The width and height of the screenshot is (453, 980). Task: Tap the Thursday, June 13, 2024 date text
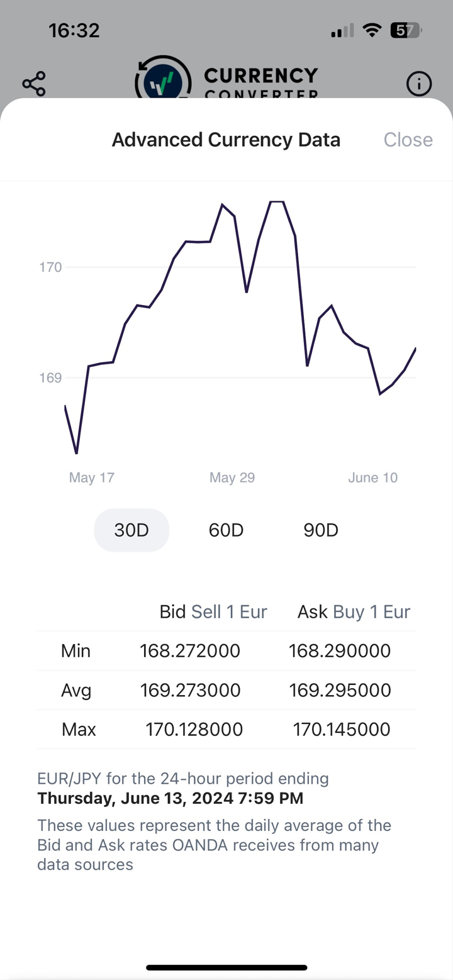(170, 799)
